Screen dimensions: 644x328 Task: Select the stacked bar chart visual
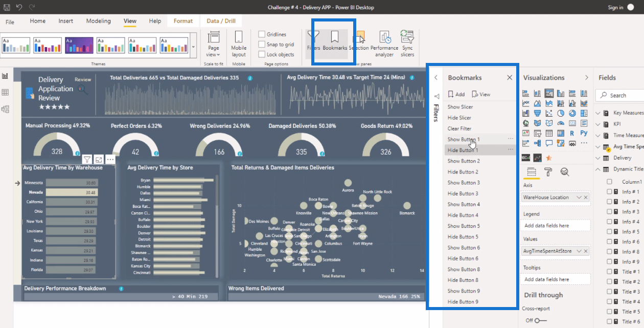click(525, 93)
